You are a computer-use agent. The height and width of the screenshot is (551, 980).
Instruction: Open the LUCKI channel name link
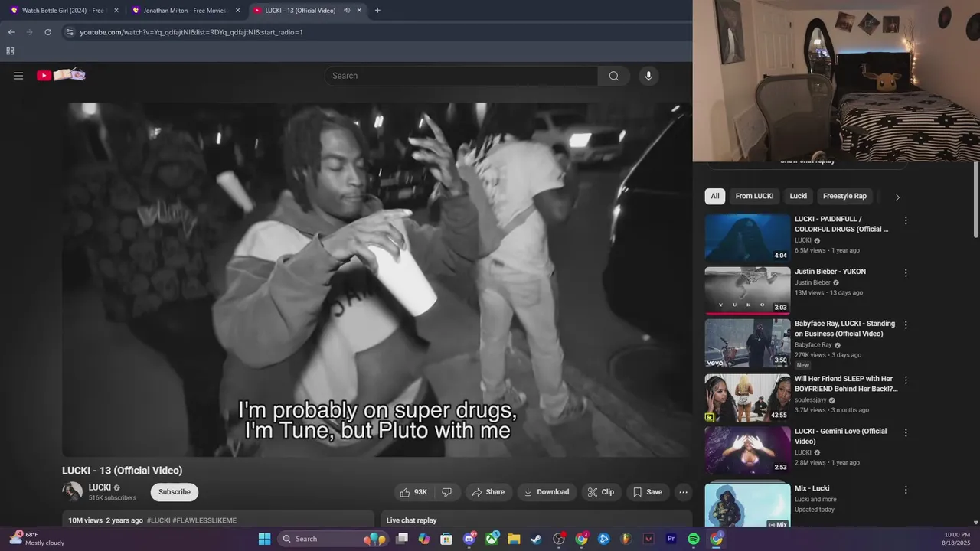[x=100, y=487]
